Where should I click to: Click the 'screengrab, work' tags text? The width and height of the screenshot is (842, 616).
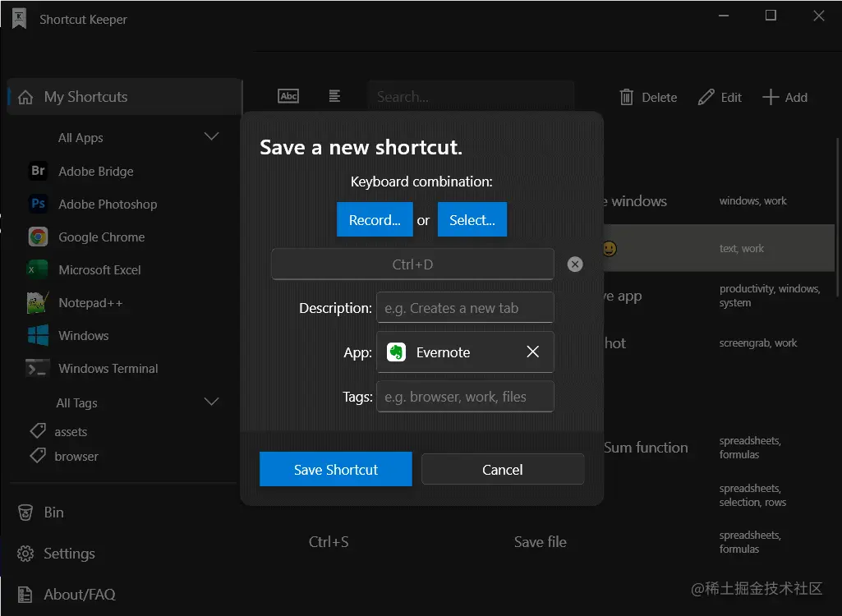coord(758,342)
